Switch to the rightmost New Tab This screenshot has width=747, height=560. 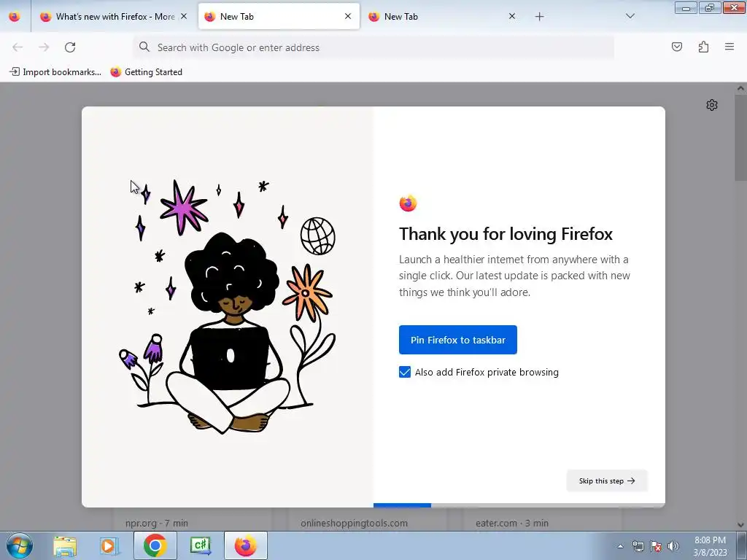coord(443,16)
